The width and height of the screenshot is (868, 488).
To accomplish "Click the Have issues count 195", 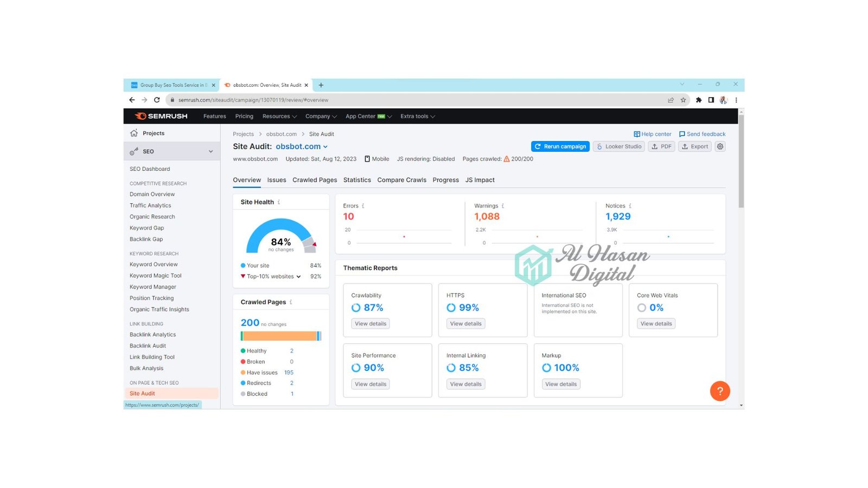I will [x=289, y=373].
